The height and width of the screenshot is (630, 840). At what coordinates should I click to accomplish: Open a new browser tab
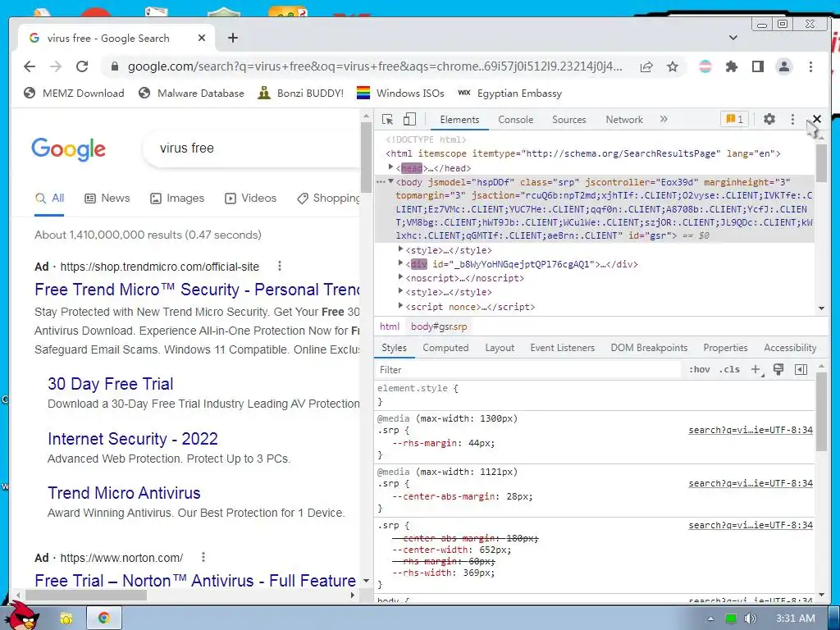coord(232,38)
